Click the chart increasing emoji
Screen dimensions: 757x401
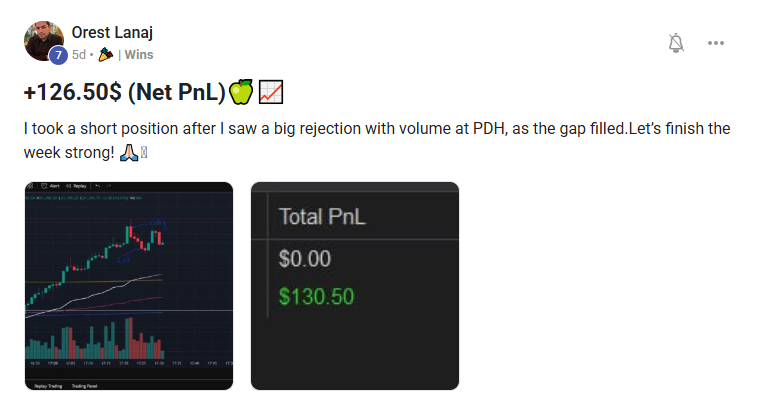271,92
